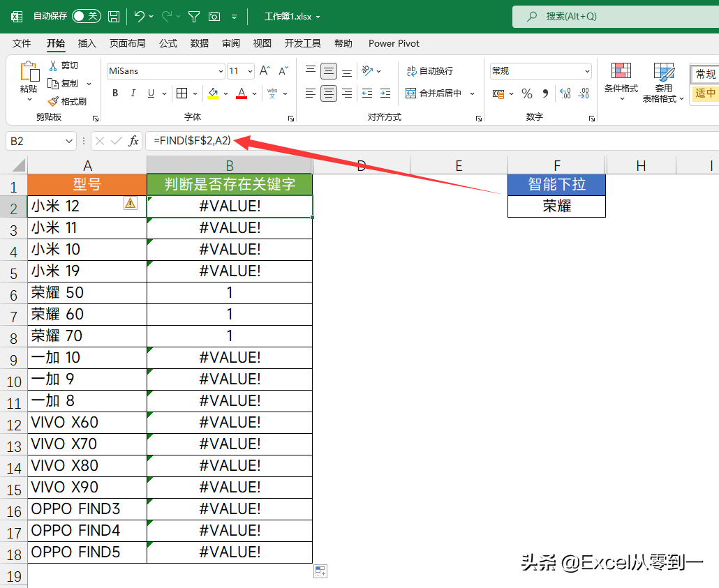Click the fill color bucket swatch

pos(213,93)
